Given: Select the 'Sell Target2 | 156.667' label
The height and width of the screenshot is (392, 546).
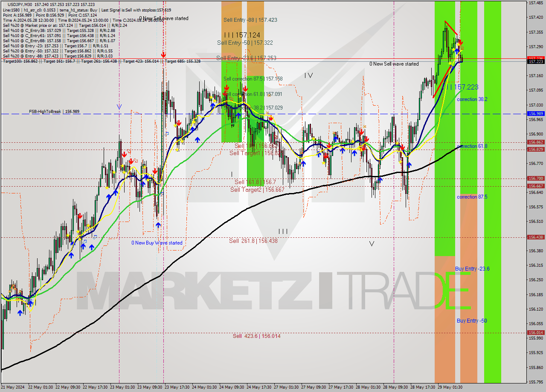Looking at the screenshot, I should click(257, 190).
